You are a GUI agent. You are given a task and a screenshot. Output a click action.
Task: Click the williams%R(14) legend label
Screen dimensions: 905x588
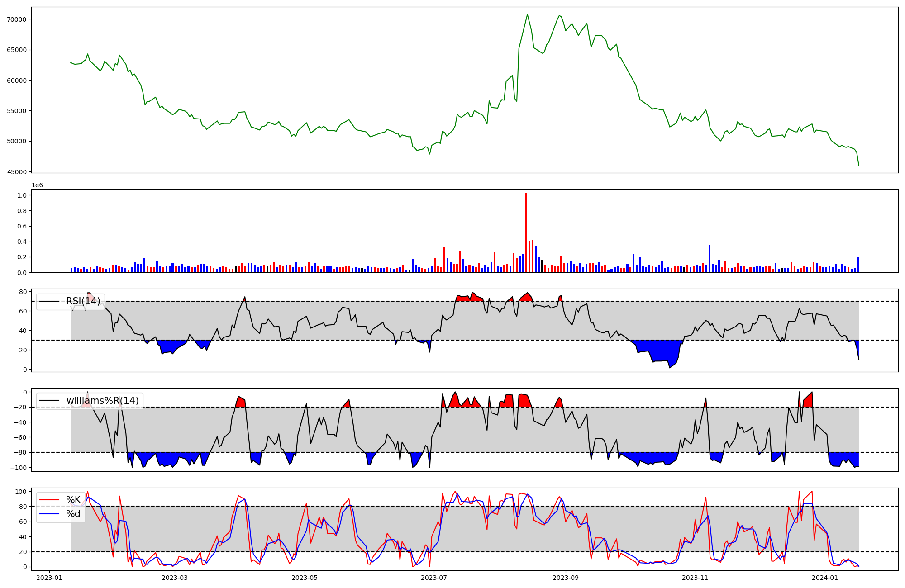[102, 401]
